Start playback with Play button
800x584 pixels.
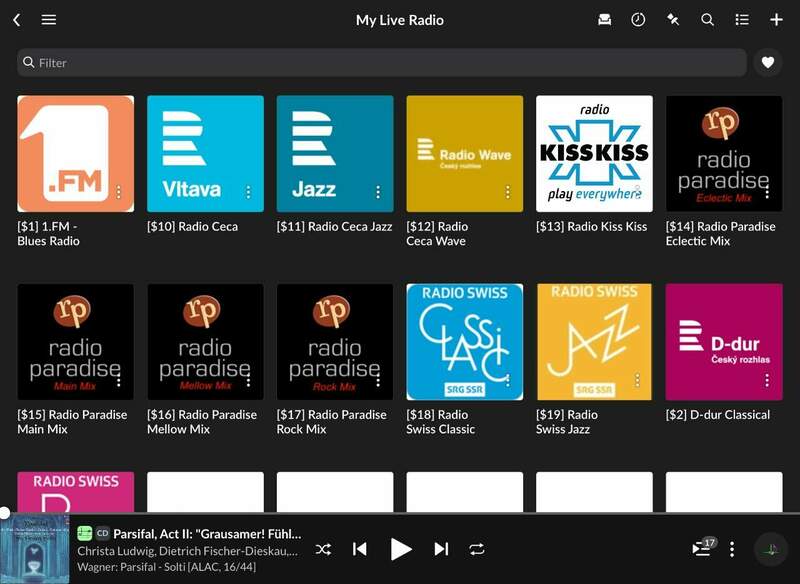pyautogui.click(x=401, y=549)
